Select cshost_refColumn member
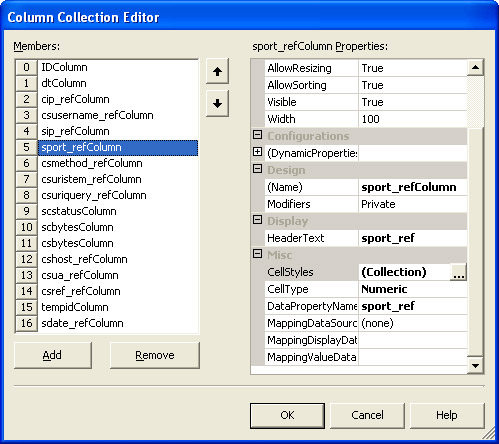Viewport: 499px width, 444px height. tap(118, 259)
